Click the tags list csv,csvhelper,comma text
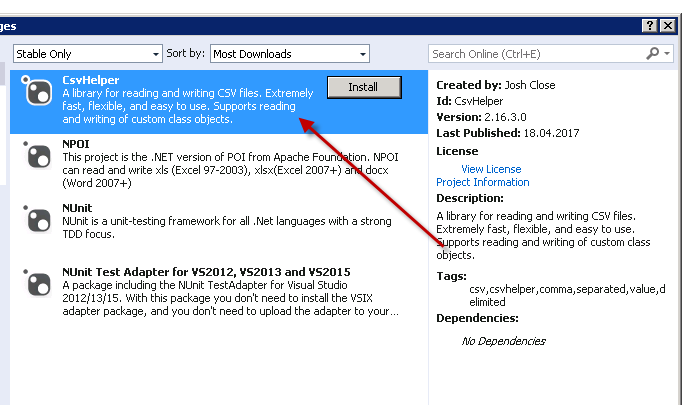698x405 pixels. coord(567,296)
